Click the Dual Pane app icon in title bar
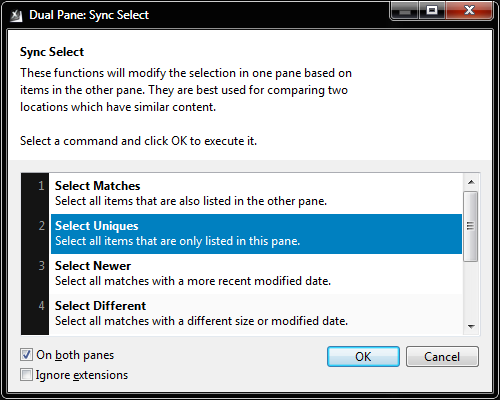The width and height of the screenshot is (500, 400). [x=16, y=15]
